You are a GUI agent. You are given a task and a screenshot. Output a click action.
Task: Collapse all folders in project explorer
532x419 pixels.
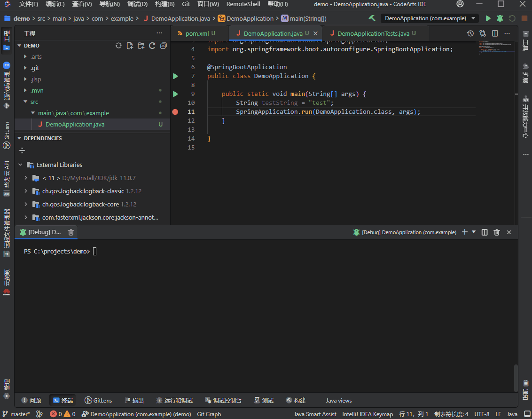tap(163, 46)
